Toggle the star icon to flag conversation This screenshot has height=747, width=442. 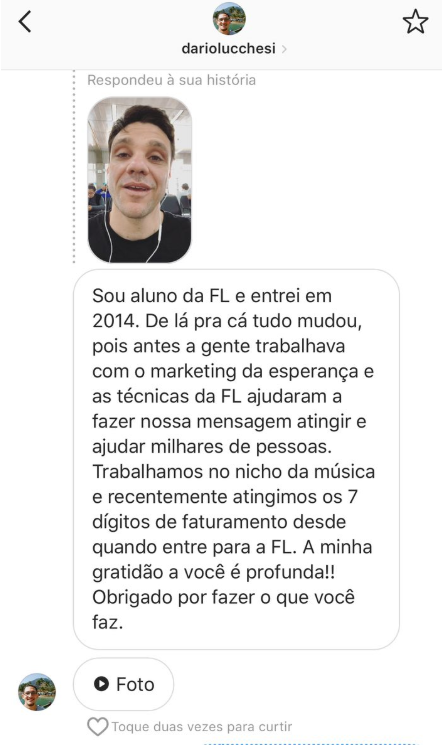point(415,22)
